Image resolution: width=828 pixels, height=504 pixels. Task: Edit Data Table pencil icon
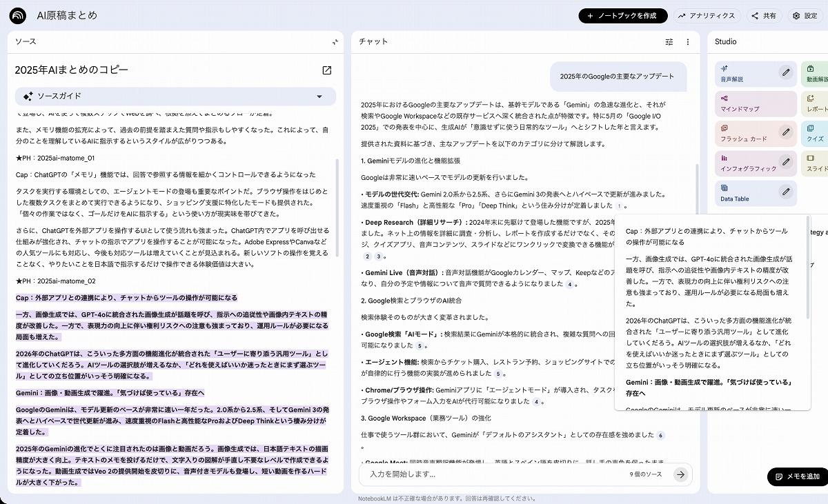click(785, 192)
